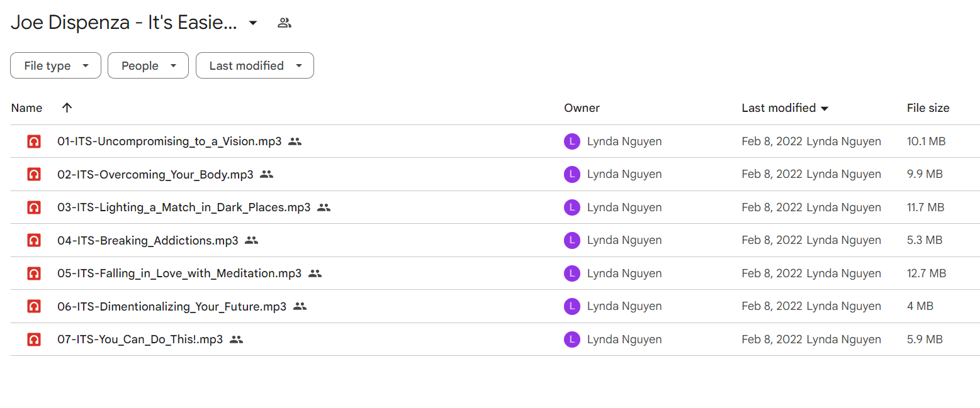
Task: Click the 10.1 MB file size value
Action: (926, 141)
